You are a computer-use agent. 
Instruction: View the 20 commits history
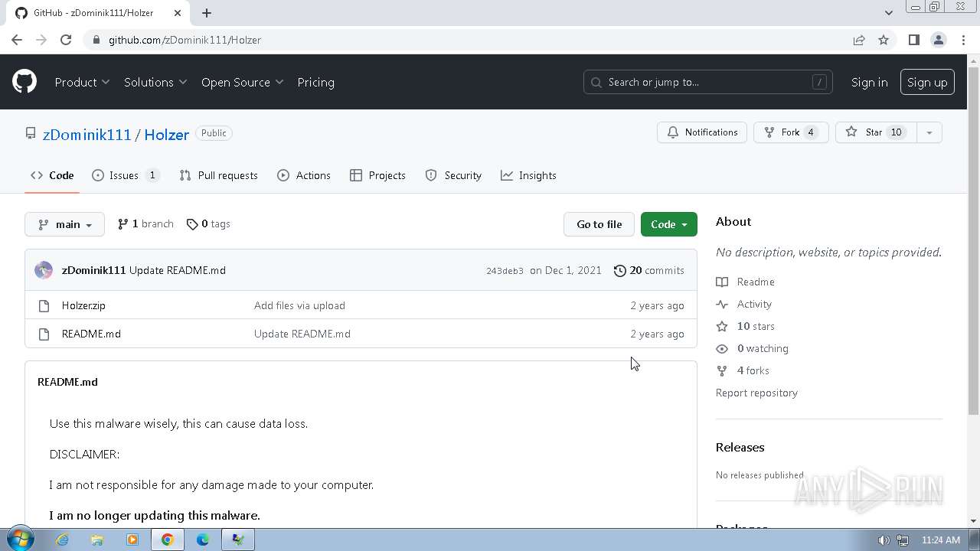(649, 270)
